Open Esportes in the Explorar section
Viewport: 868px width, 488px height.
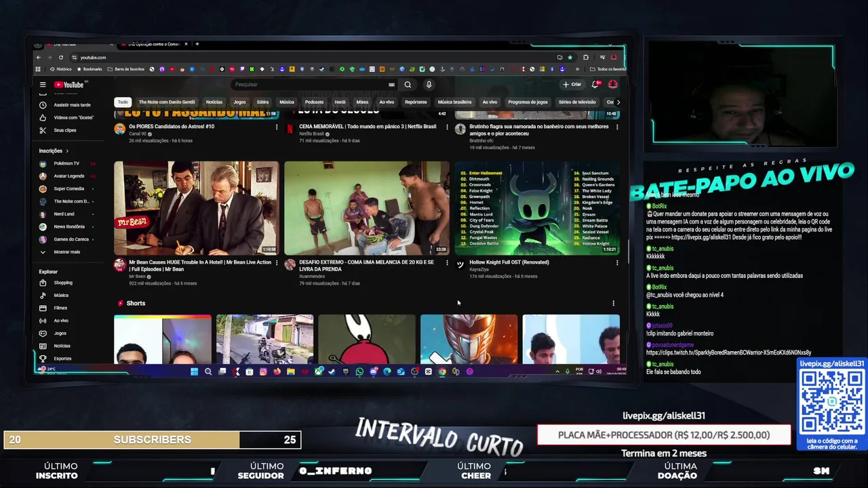[66, 359]
